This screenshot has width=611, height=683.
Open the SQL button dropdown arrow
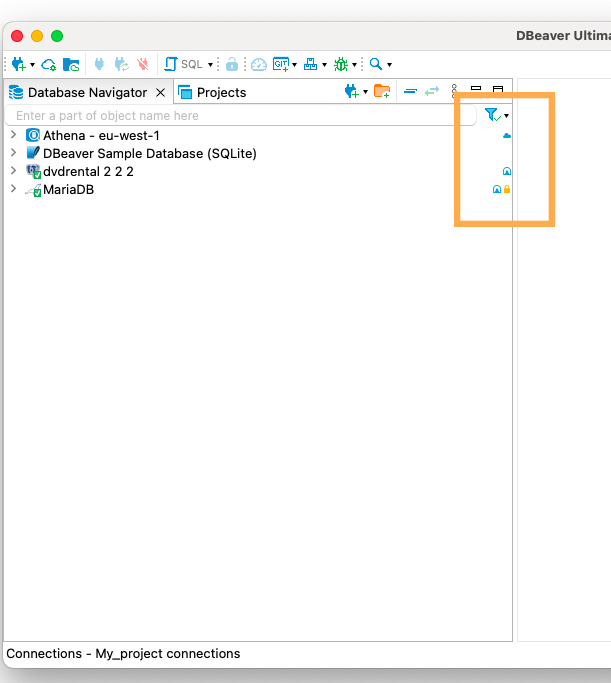tap(210, 65)
